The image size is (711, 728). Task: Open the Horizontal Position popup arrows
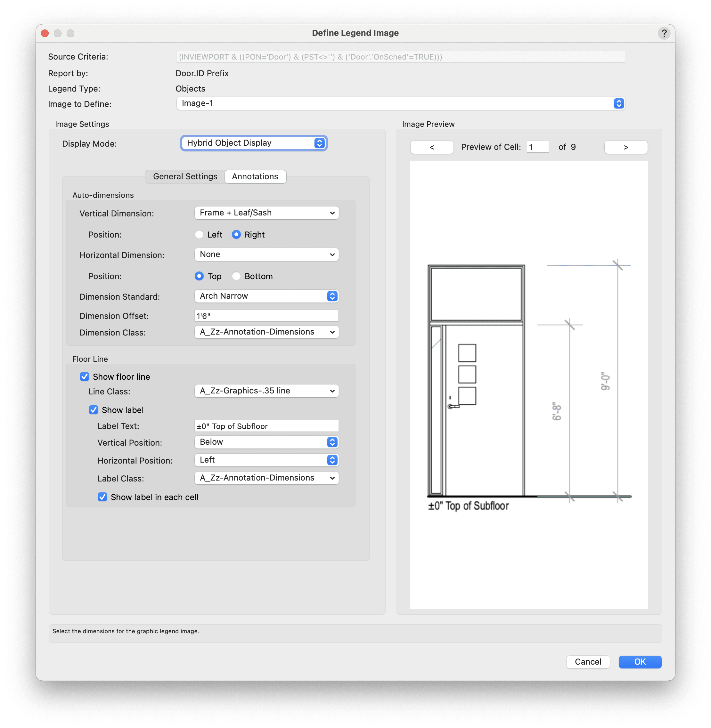coord(332,460)
